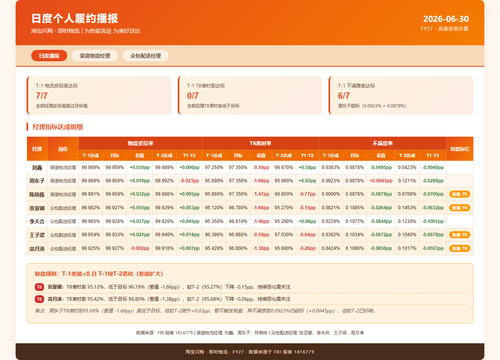The height and width of the screenshot is (360, 500).
Task: Select the 王子梁 row name
Action: tap(37, 235)
